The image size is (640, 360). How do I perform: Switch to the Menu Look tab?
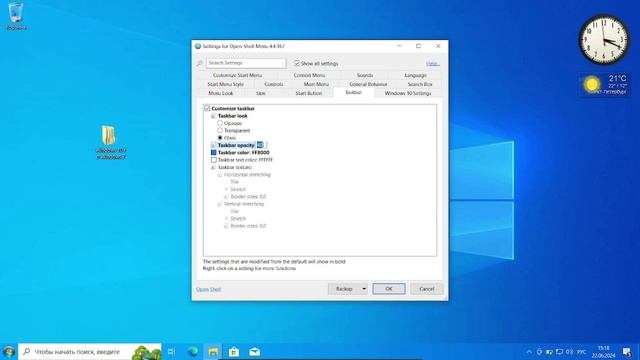pyautogui.click(x=221, y=93)
